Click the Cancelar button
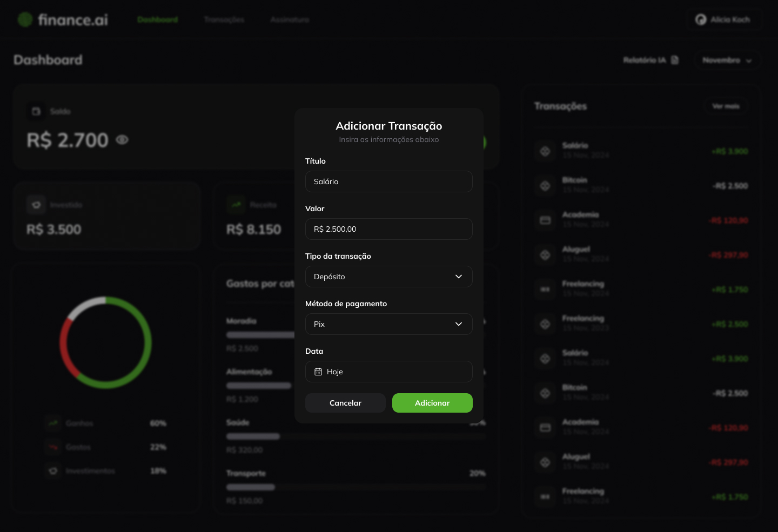Screen dimensions: 778x532 [345, 403]
